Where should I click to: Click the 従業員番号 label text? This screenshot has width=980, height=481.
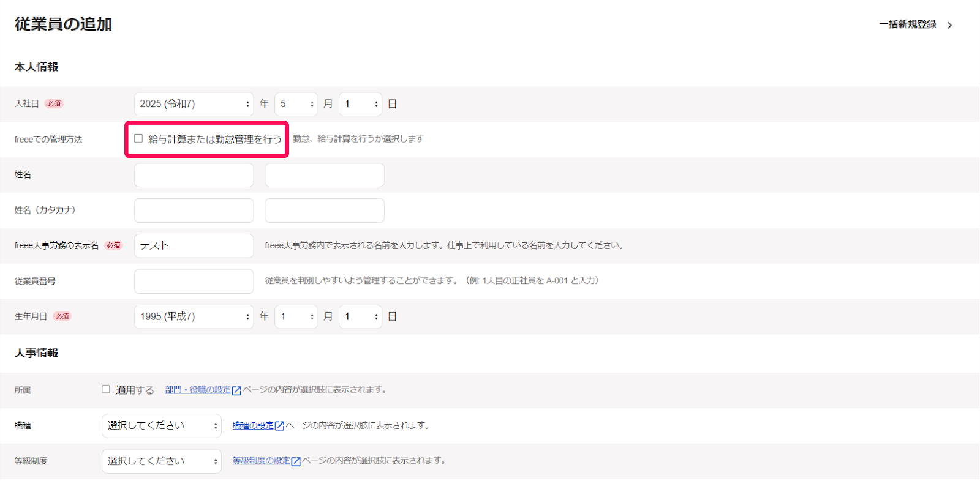(x=35, y=281)
